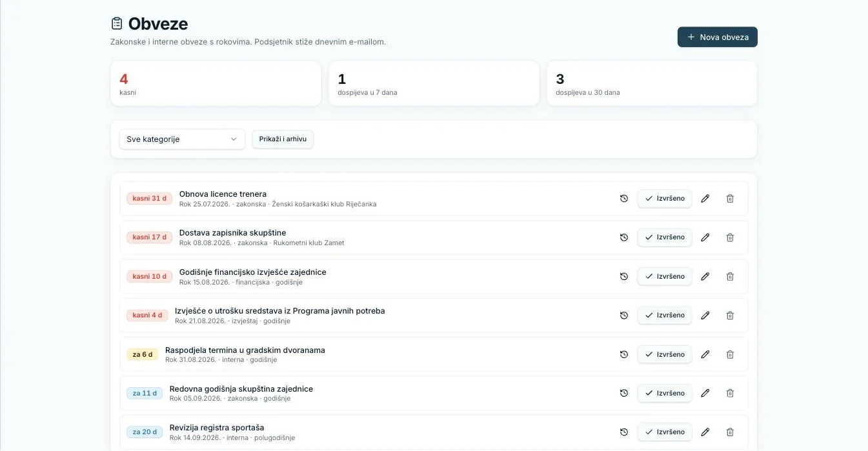868x451 pixels.
Task: Mark Dostava zapisnika skupštine as Izvršeno
Action: pyautogui.click(x=665, y=237)
